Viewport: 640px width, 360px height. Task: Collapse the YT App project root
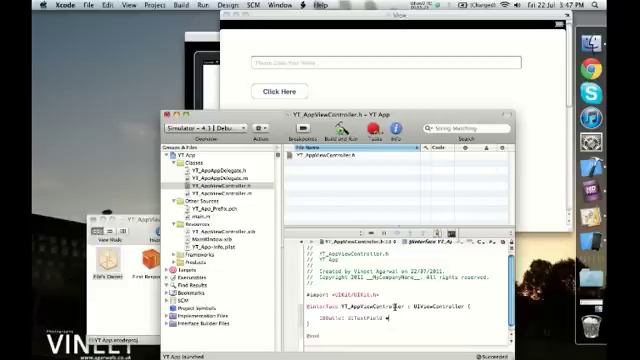coord(167,155)
